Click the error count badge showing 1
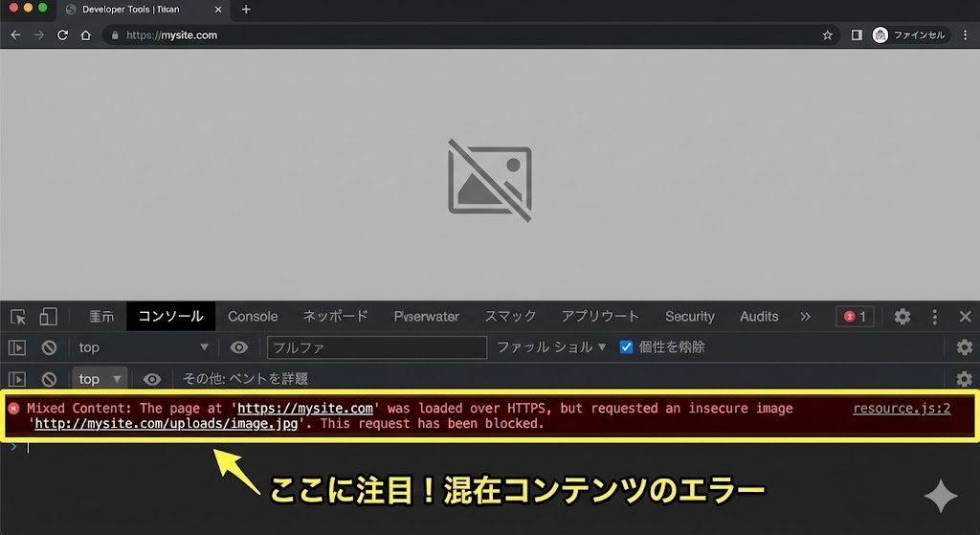Image resolution: width=980 pixels, height=535 pixels. tap(855, 316)
